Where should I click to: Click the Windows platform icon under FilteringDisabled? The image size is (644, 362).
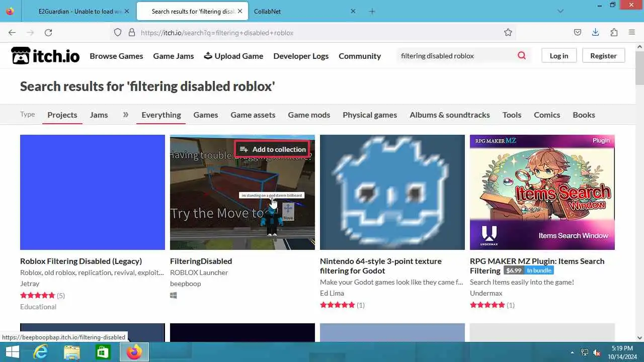(x=174, y=296)
